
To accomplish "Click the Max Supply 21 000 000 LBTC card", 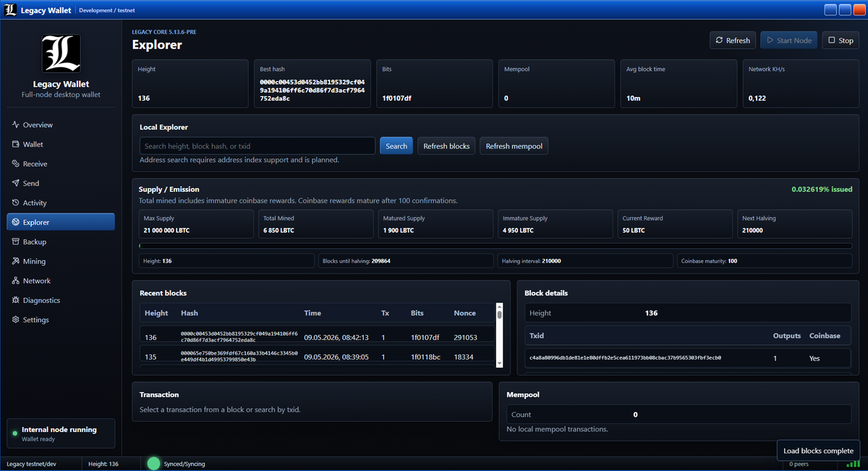I will pos(197,224).
